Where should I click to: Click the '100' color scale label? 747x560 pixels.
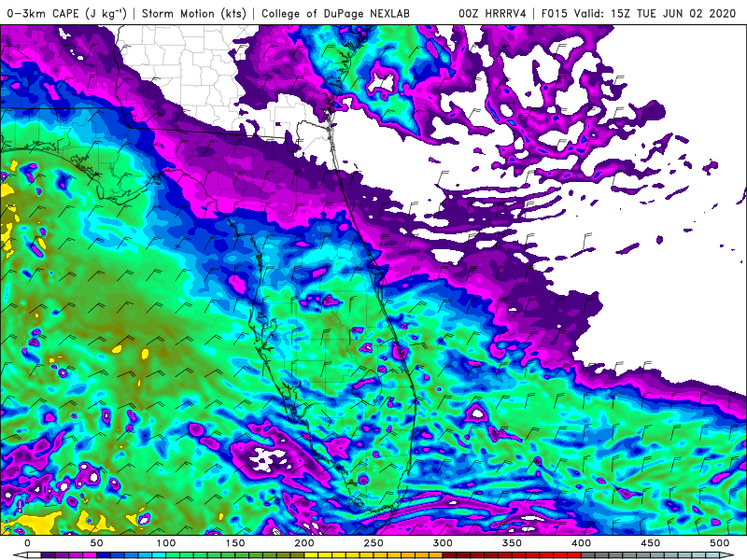(165, 543)
